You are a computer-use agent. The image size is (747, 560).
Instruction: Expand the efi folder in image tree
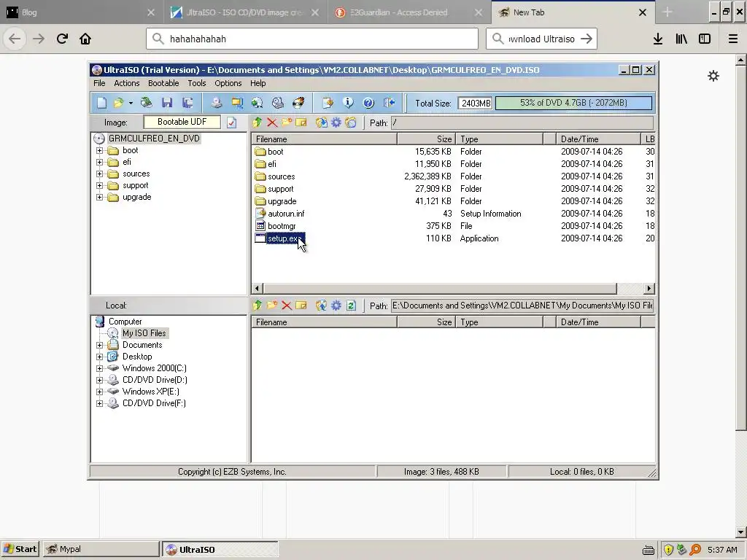[x=99, y=163]
